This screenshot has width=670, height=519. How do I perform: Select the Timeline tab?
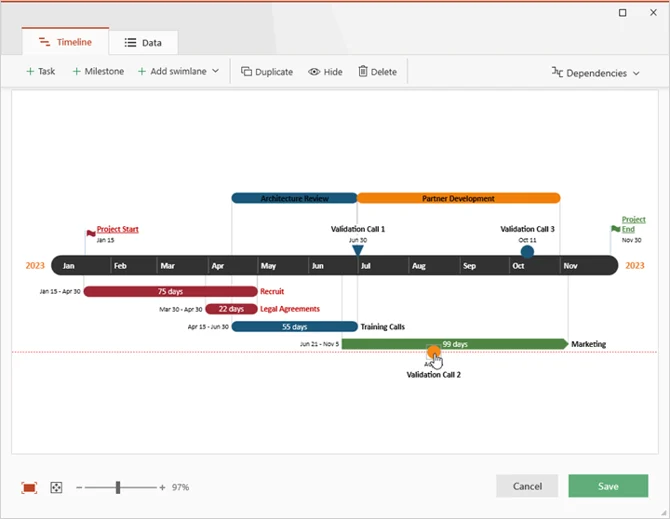pyautogui.click(x=65, y=42)
